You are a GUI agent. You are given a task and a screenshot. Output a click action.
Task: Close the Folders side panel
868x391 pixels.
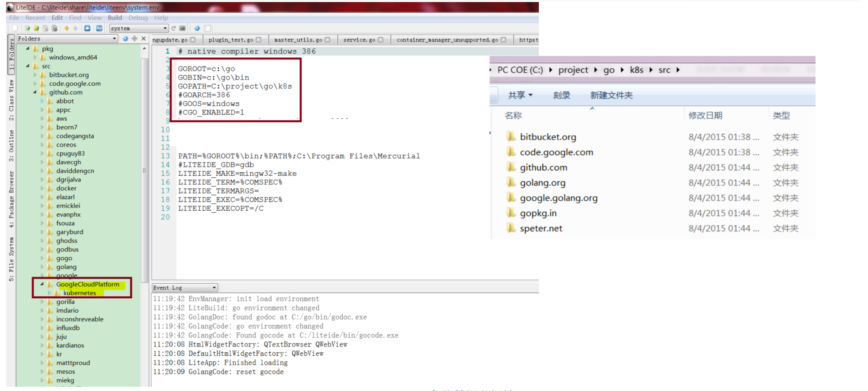[x=144, y=38]
